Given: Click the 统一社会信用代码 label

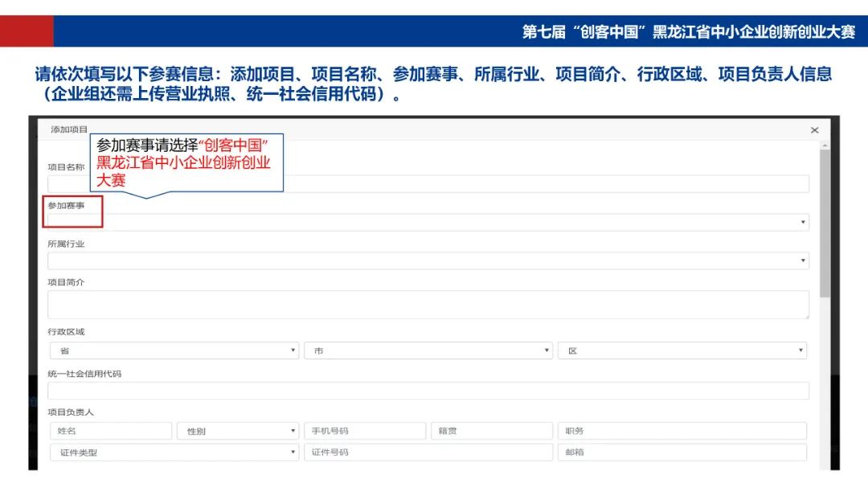Looking at the screenshot, I should pos(84,374).
